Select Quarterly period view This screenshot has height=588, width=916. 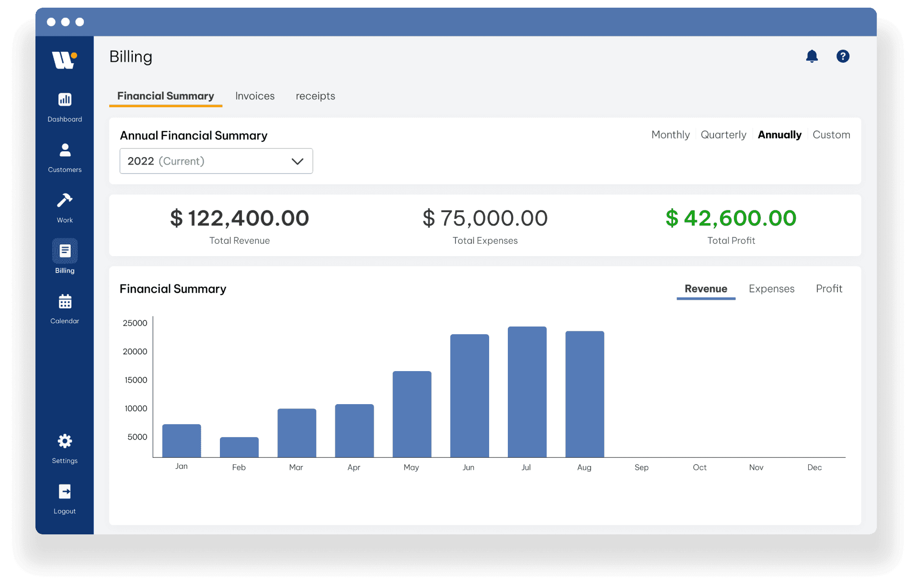(x=723, y=135)
